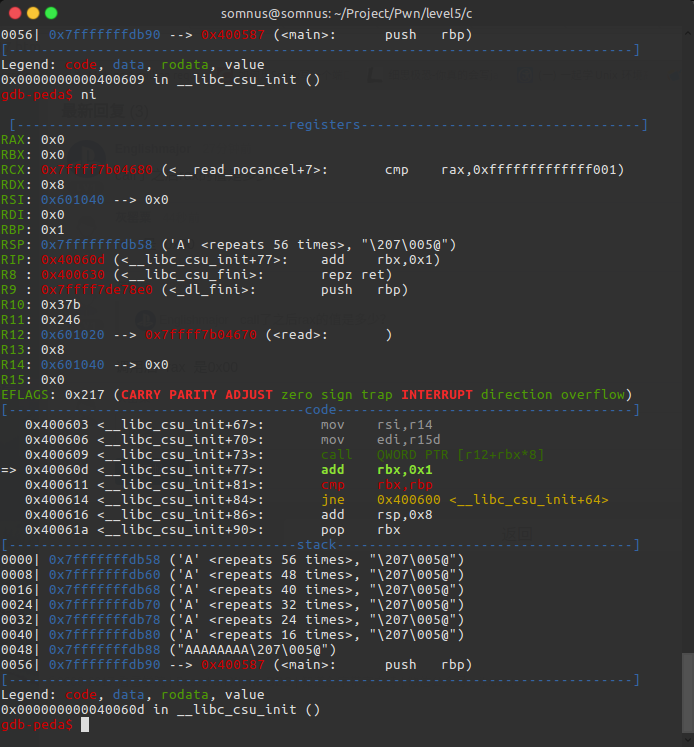Click the '=>' current instruction arrow
The height and width of the screenshot is (747, 694).
pyautogui.click(x=9, y=470)
